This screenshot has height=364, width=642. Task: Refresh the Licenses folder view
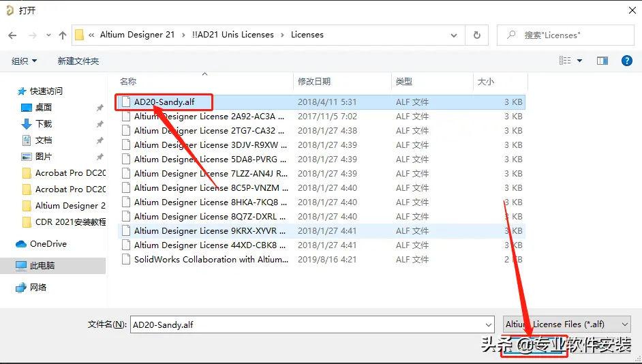[477, 35]
